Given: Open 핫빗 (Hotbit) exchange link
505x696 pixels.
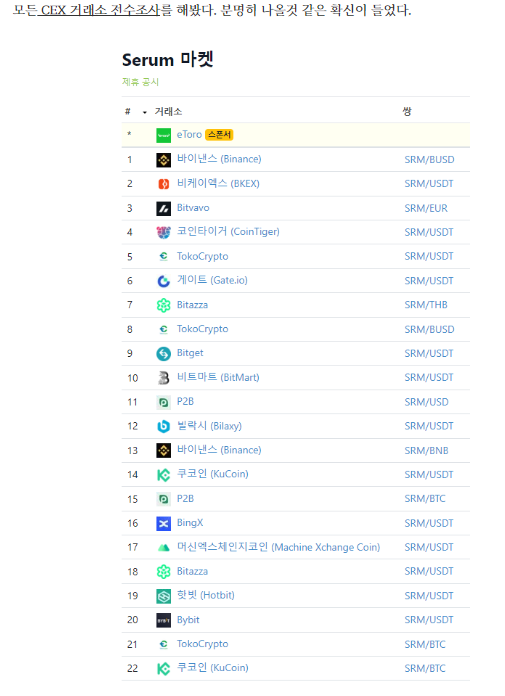Looking at the screenshot, I should point(205,595).
